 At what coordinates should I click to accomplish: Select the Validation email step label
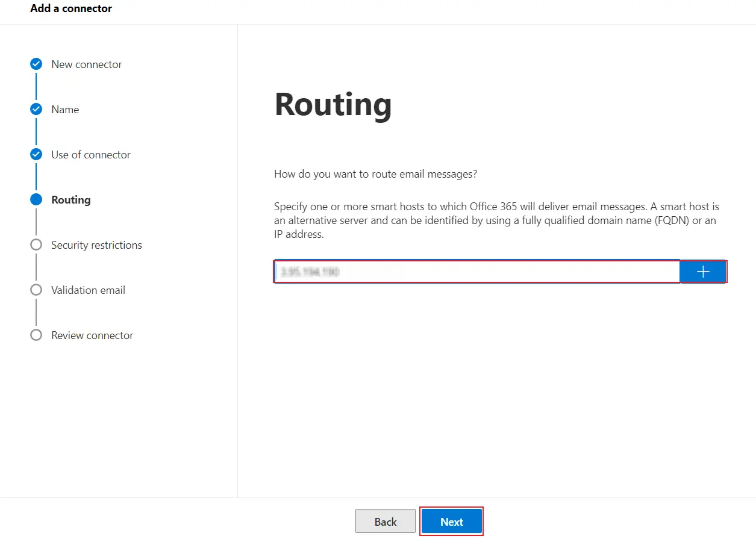click(x=88, y=290)
